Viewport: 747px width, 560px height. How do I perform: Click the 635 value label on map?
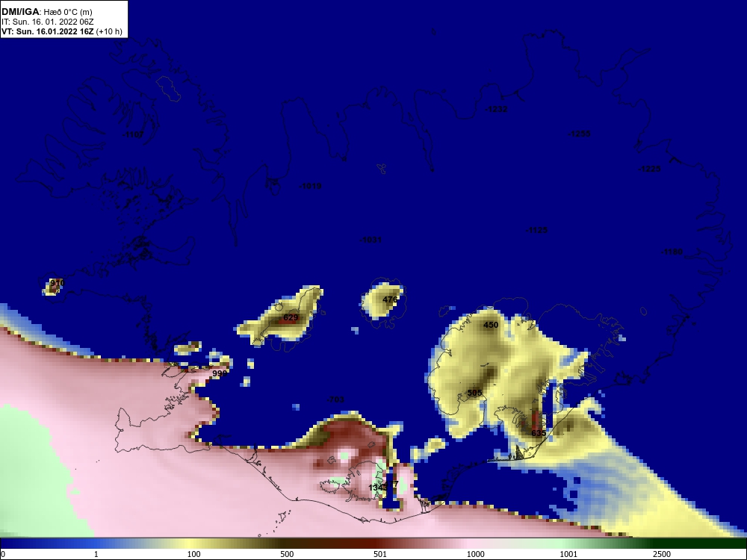pyautogui.click(x=539, y=433)
